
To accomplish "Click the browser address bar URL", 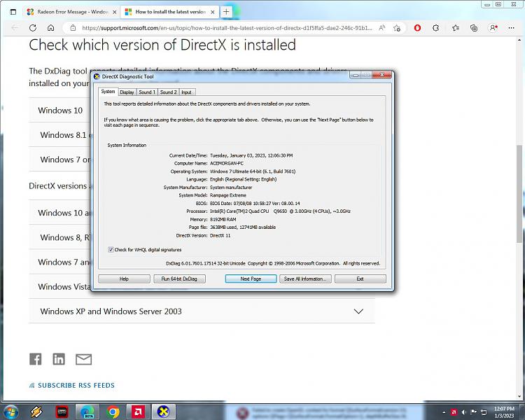I will coord(227,28).
